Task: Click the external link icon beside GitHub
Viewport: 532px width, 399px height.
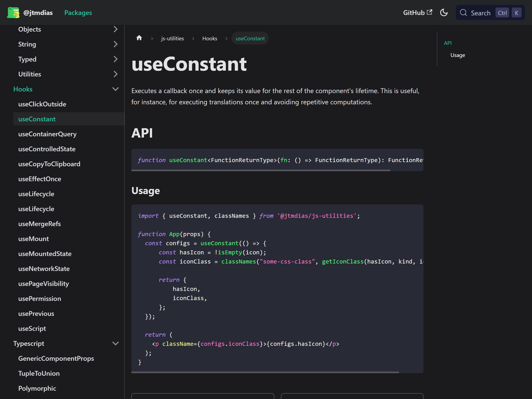Action: (430, 12)
